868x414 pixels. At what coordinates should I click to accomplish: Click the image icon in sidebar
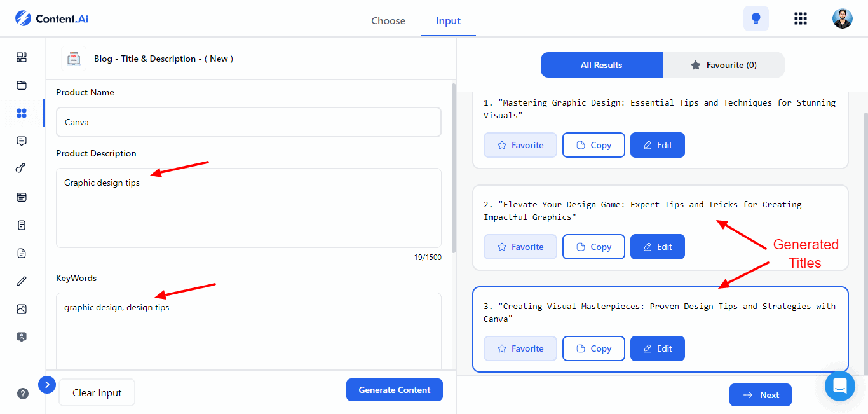tap(22, 309)
